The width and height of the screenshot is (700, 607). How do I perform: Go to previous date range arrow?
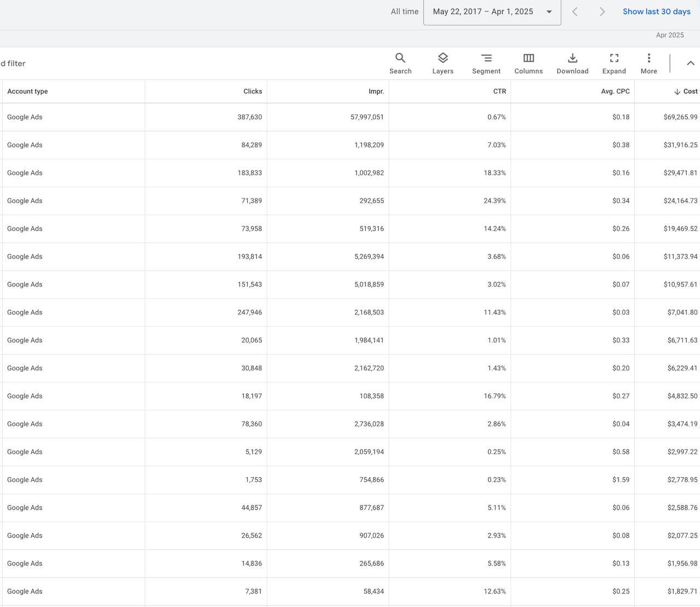pyautogui.click(x=575, y=11)
